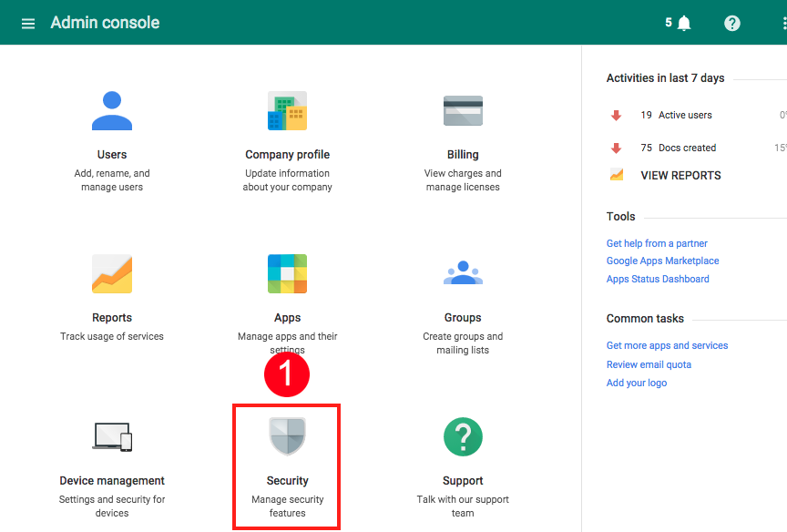Open Apps Status Dashboard link
787x532 pixels.
coord(658,279)
